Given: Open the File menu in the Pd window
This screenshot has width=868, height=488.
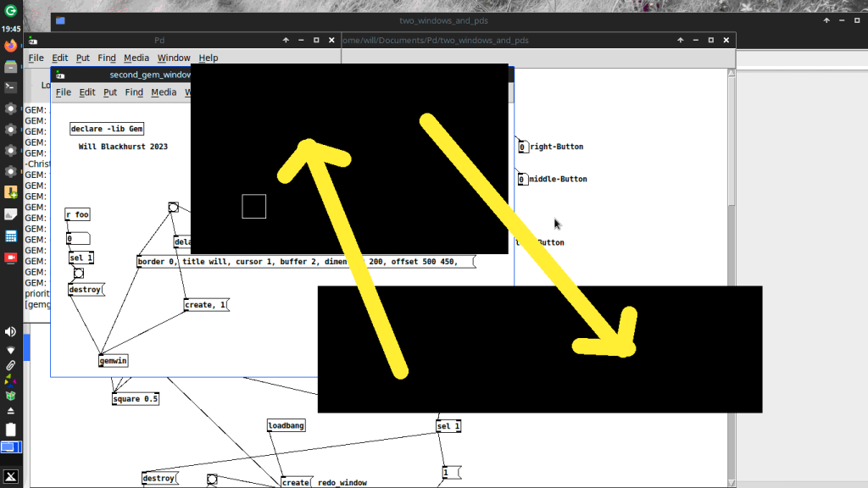Looking at the screenshot, I should click(x=36, y=58).
